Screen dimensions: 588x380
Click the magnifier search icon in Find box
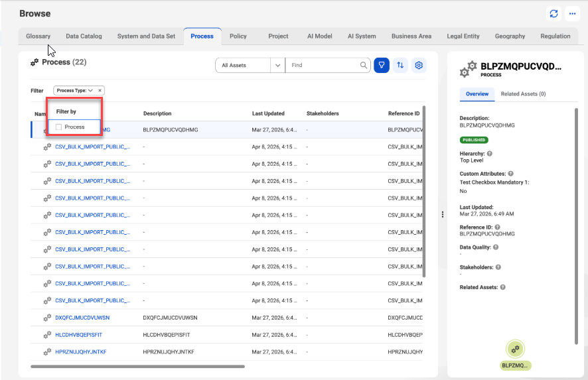coord(364,65)
